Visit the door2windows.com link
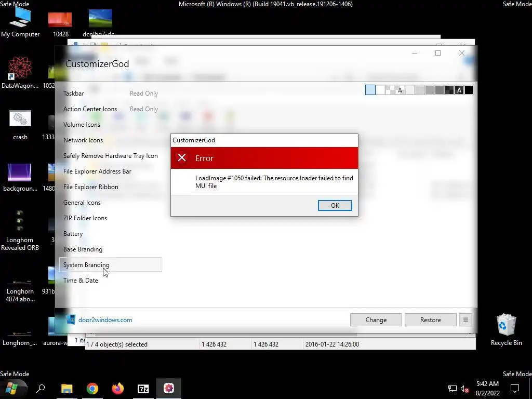 [x=105, y=320]
